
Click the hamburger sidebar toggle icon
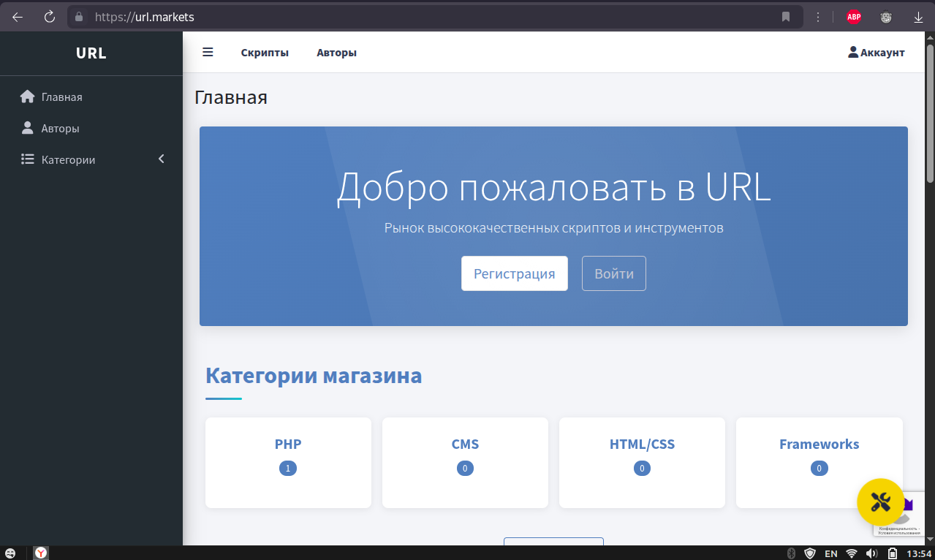click(x=208, y=53)
